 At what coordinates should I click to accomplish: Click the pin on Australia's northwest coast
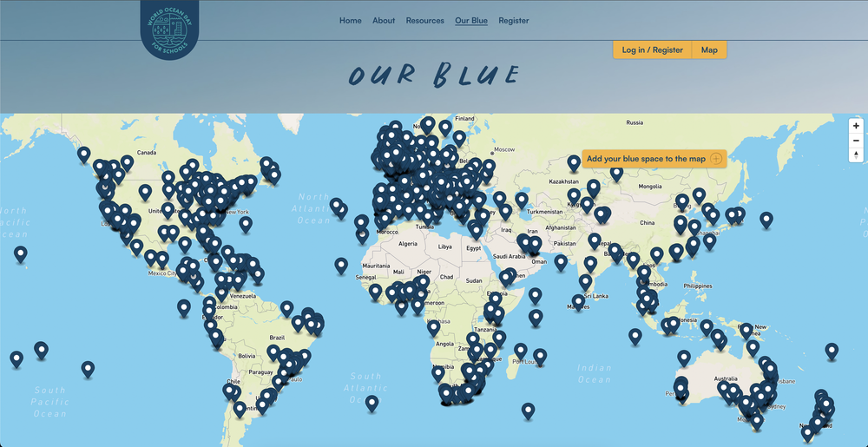tap(684, 358)
